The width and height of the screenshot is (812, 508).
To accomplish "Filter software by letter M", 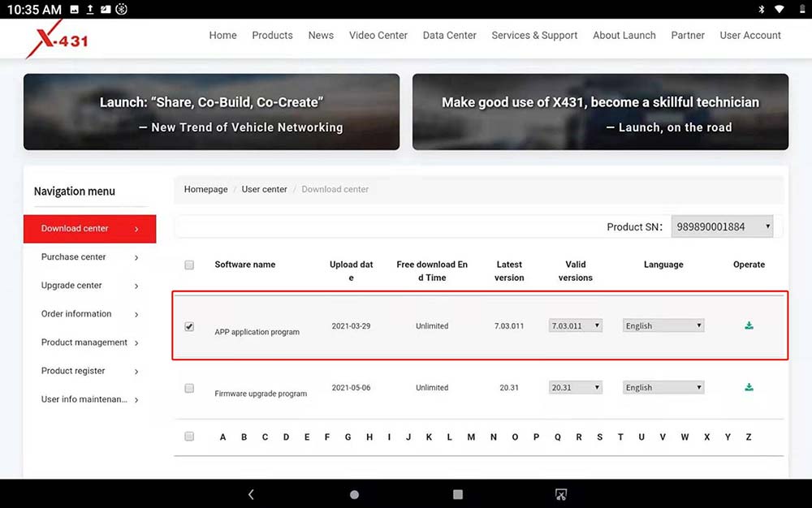I will 471,437.
